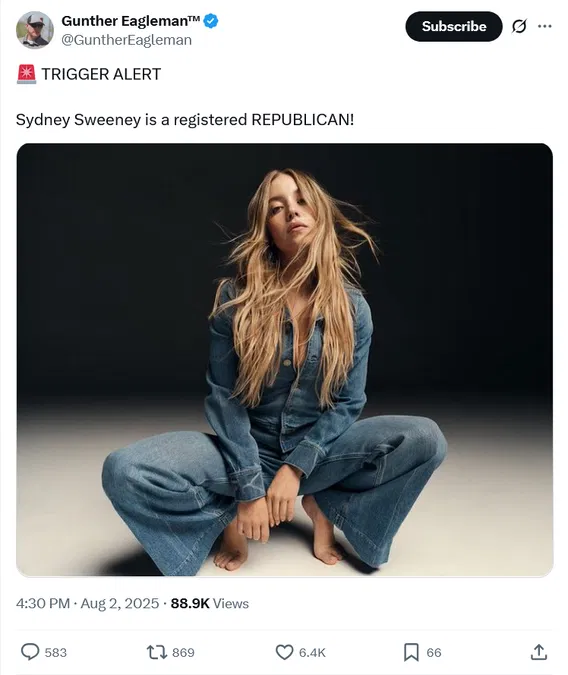Viewport: 568px width, 675px height.
Task: Like the post with heart icon
Action: (x=284, y=652)
